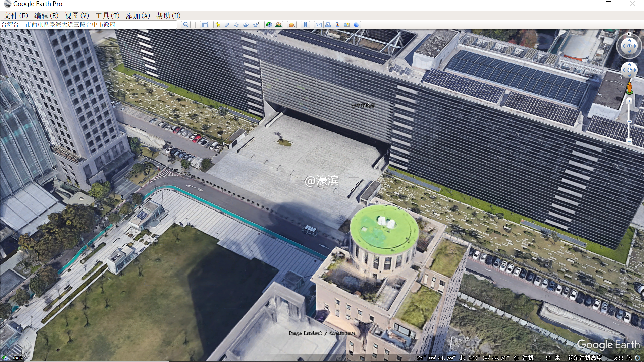Record a tour with the camera icon

tap(256, 25)
